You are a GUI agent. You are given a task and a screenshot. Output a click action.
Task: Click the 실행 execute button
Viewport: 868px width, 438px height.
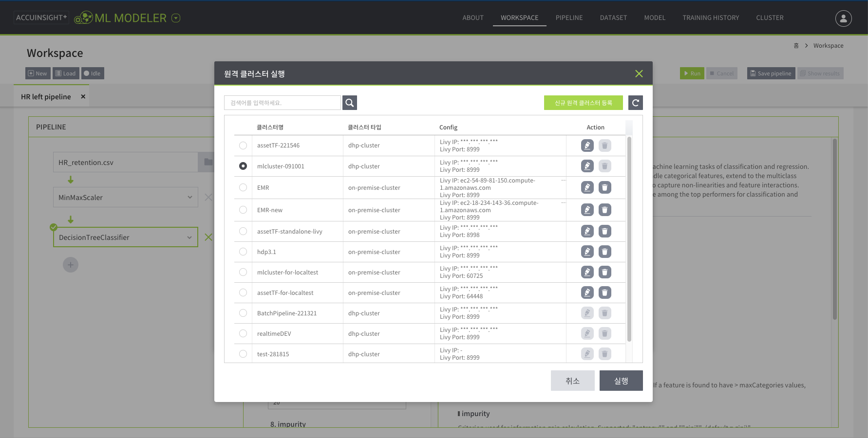coord(621,381)
